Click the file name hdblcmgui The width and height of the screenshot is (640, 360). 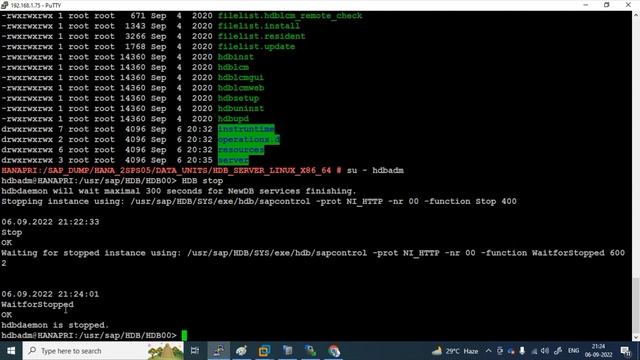(x=240, y=78)
